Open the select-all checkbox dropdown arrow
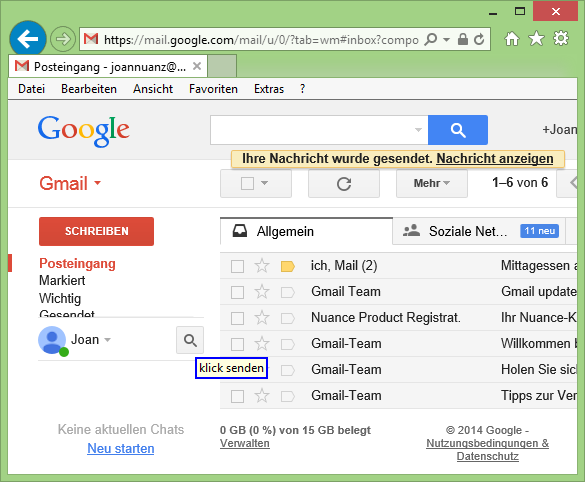 click(x=265, y=183)
